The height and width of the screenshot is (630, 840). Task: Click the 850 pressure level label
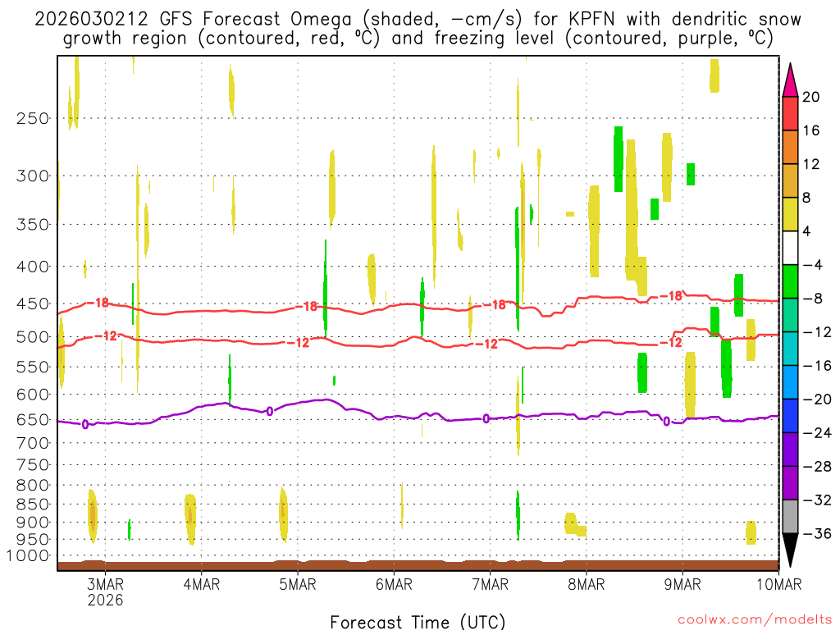click(33, 504)
